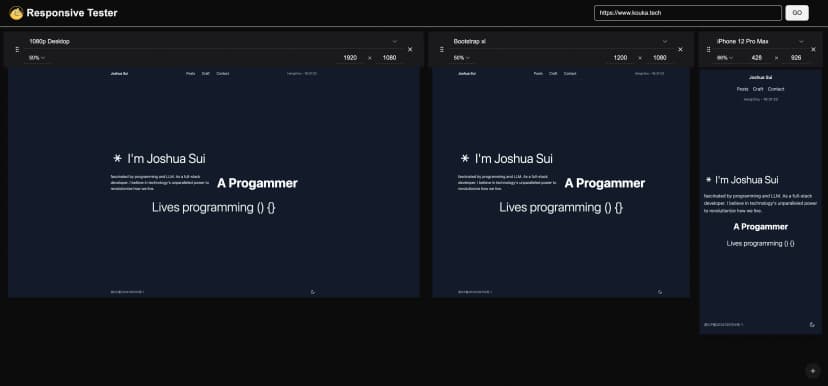Screen dimensions: 828x386
Task: Click 'Lives programming () {}' in iPhone preview
Action: coord(760,243)
